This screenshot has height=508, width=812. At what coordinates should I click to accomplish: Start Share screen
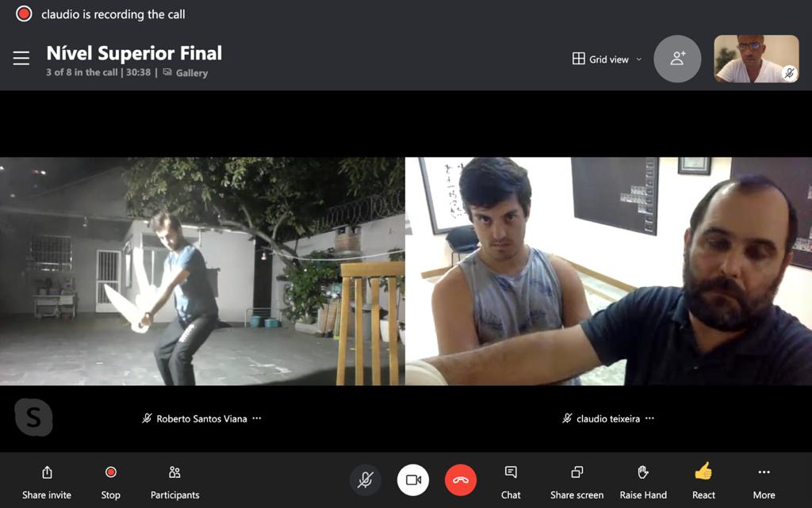(576, 482)
